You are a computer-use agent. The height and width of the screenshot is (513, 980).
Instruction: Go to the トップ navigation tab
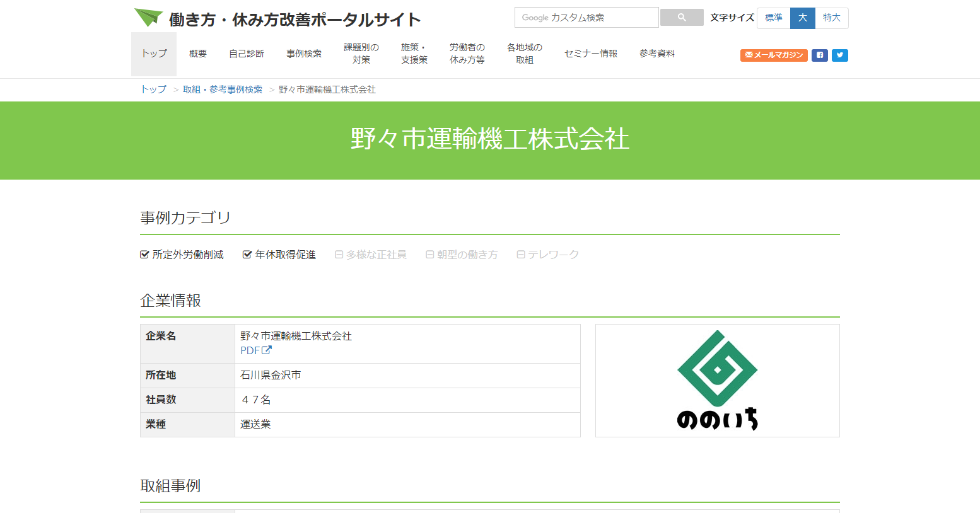pos(154,54)
